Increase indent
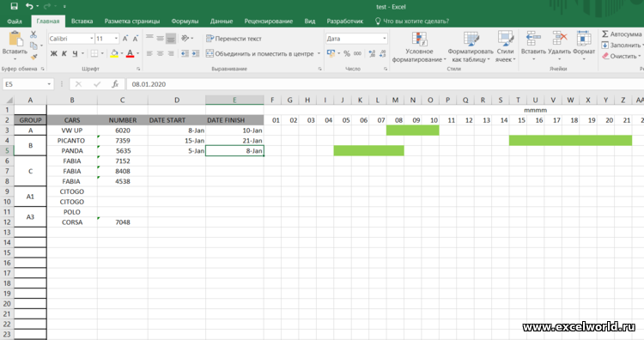 pos(196,53)
